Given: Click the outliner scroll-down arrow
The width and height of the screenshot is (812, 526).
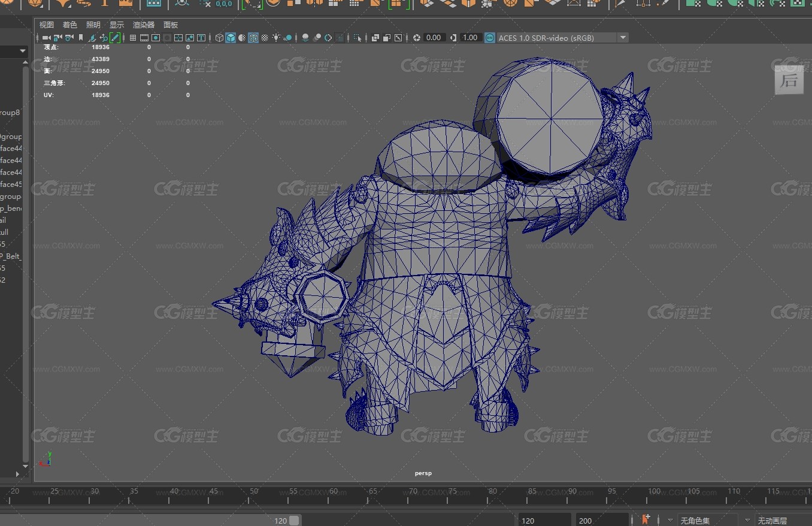Looking at the screenshot, I should 25,466.
